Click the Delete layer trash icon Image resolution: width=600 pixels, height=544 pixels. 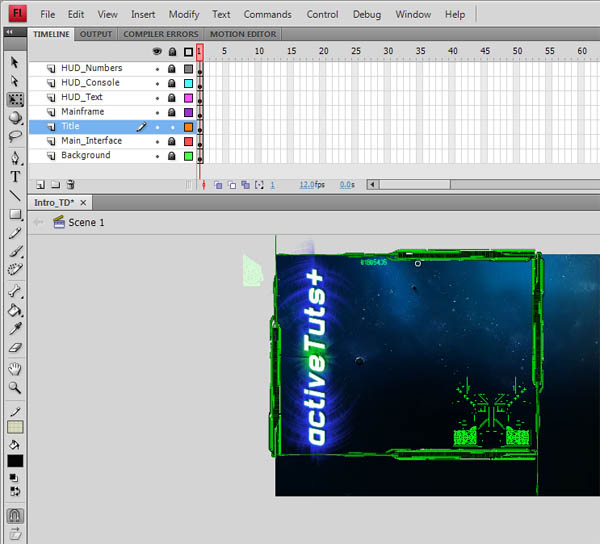70,185
